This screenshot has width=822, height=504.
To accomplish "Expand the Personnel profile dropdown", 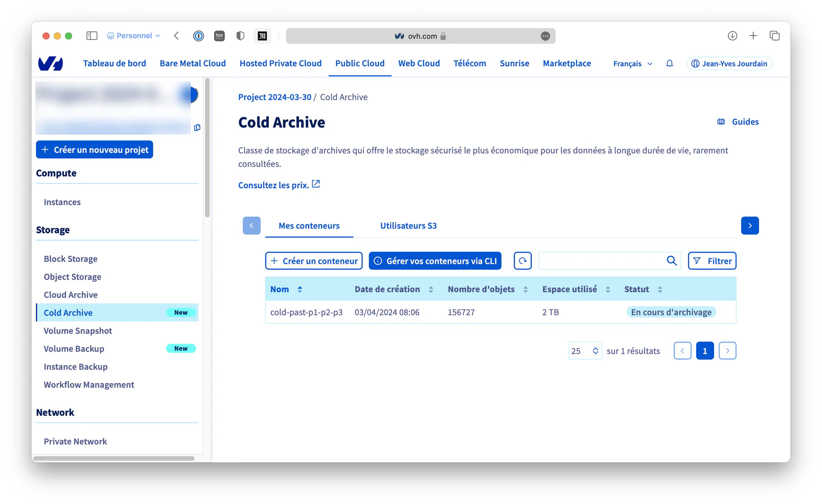I will pyautogui.click(x=134, y=36).
